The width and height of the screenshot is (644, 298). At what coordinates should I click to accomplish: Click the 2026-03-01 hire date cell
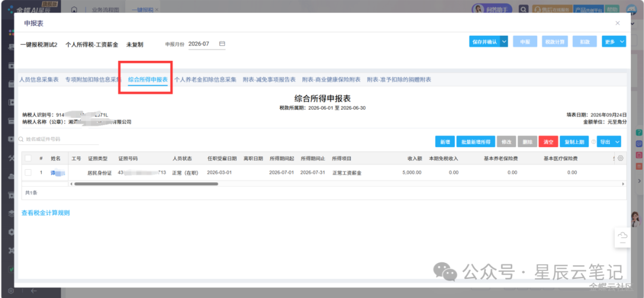(219, 173)
